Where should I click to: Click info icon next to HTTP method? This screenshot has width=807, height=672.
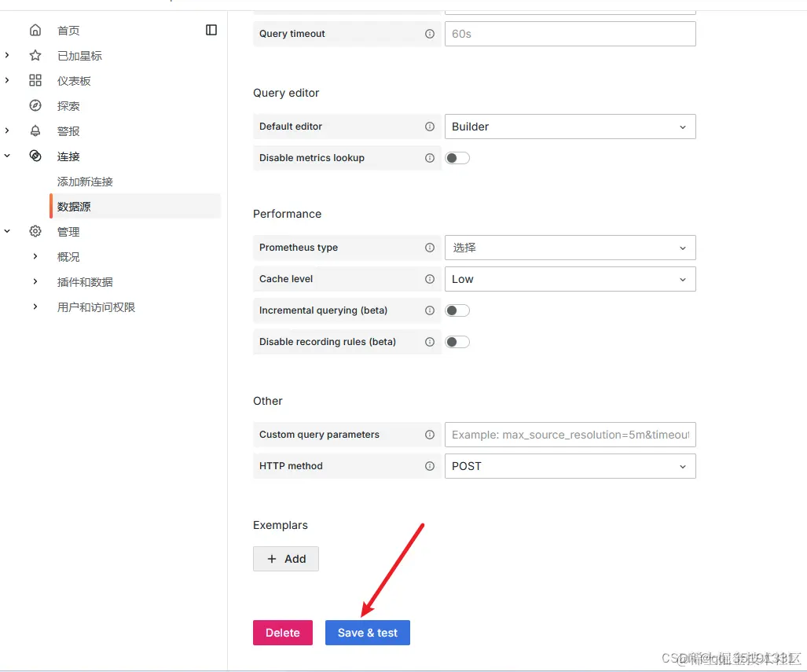pyautogui.click(x=430, y=466)
